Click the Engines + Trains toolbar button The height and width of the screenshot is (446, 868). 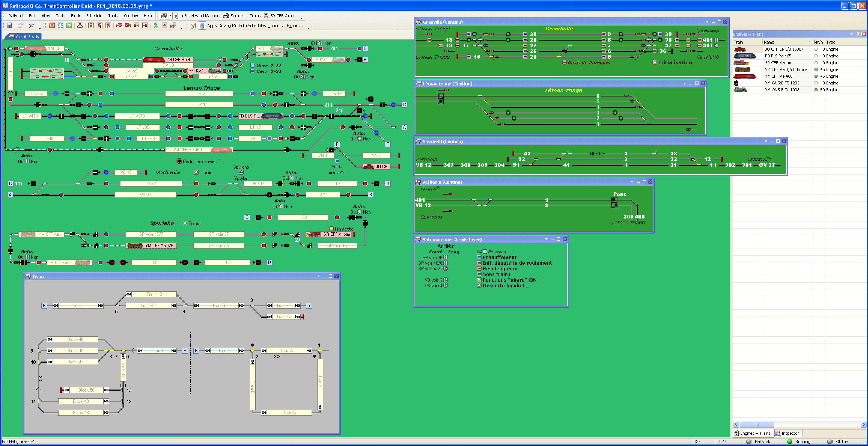click(x=242, y=16)
